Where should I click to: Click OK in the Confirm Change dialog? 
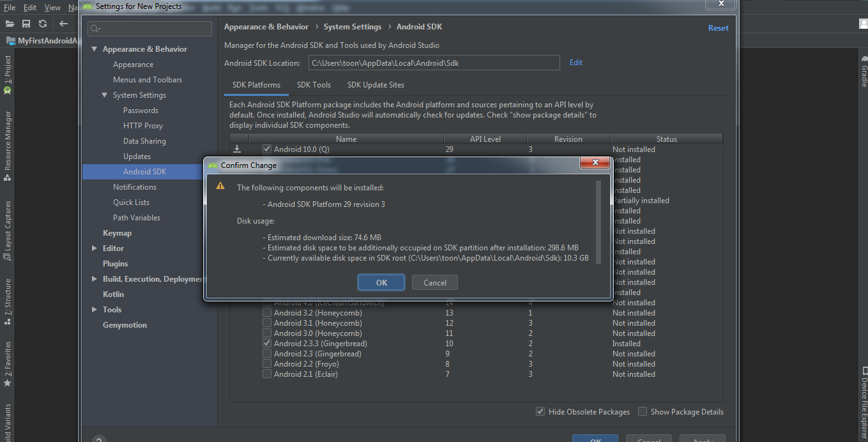click(x=381, y=282)
